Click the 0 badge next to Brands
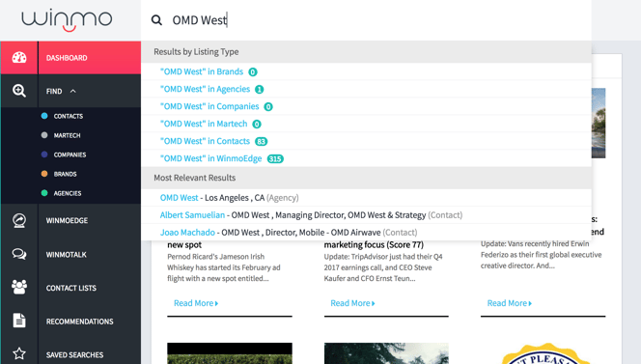The image size is (641, 364). 253,72
